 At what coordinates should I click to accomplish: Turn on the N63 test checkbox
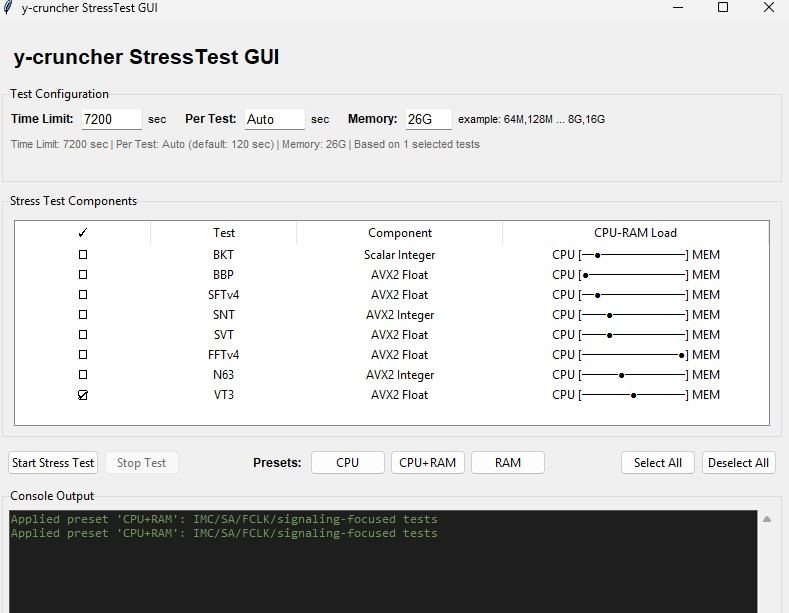83,375
